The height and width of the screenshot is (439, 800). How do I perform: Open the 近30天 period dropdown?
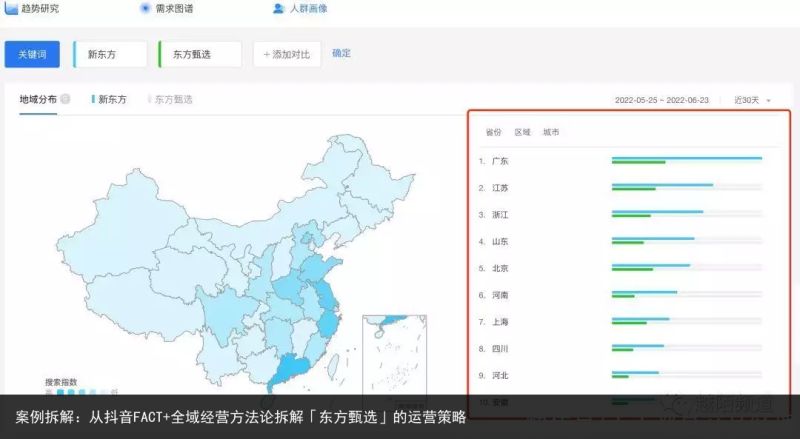tap(753, 100)
